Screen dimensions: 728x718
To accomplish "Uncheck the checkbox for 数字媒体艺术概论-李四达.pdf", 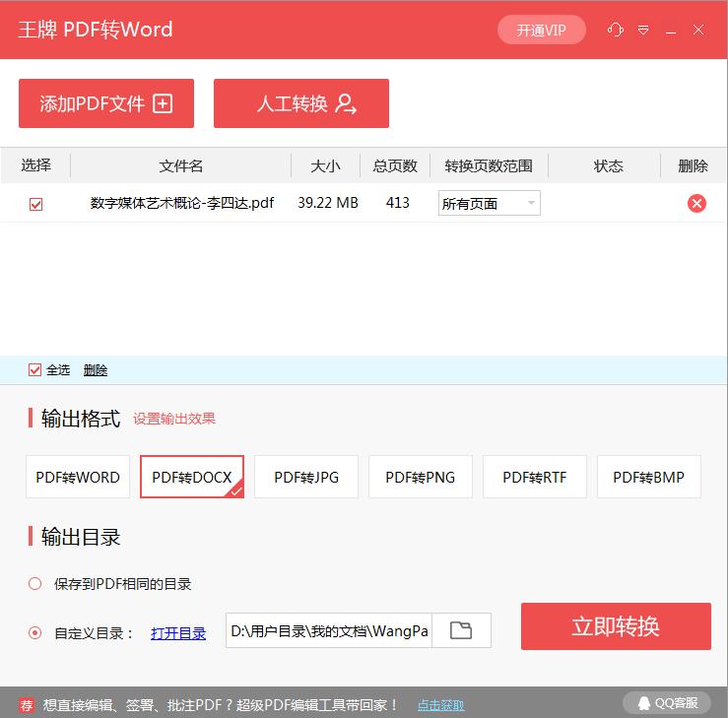I will [x=35, y=204].
